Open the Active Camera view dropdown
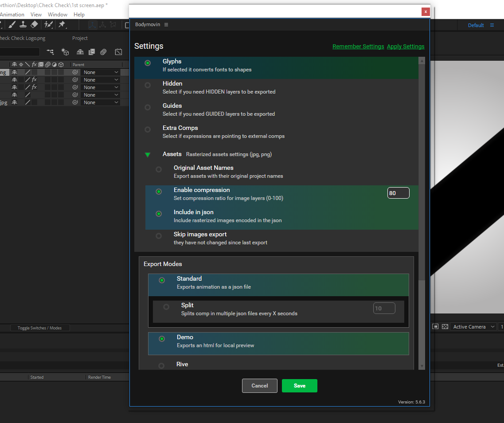 pyautogui.click(x=473, y=327)
